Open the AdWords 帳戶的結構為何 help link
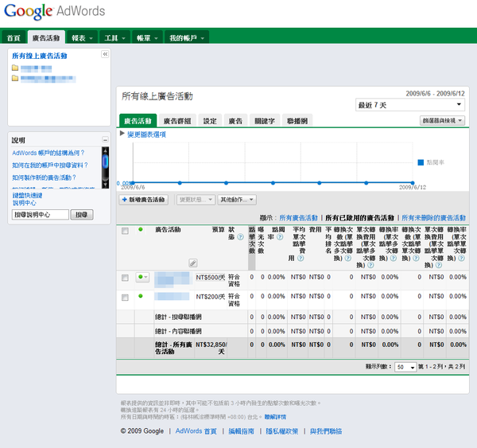 click(x=48, y=153)
